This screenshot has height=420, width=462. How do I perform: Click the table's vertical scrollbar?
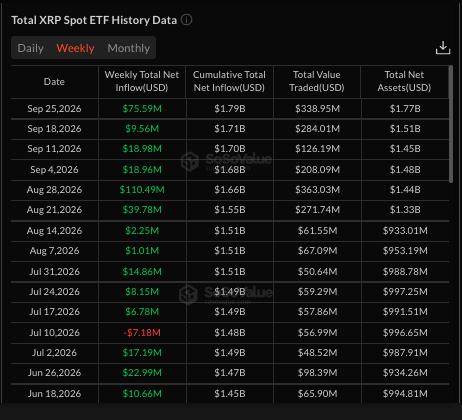(451, 124)
